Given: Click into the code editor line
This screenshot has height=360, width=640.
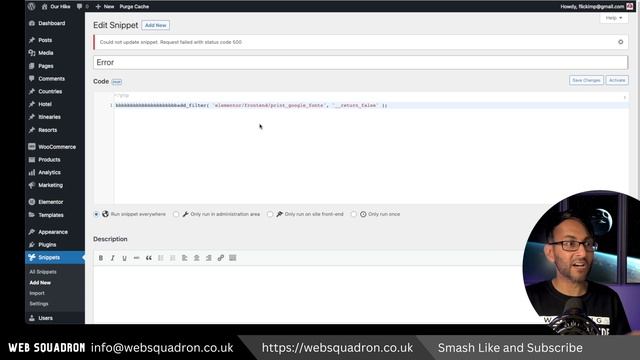Looking at the screenshot, I should pyautogui.click(x=371, y=105).
